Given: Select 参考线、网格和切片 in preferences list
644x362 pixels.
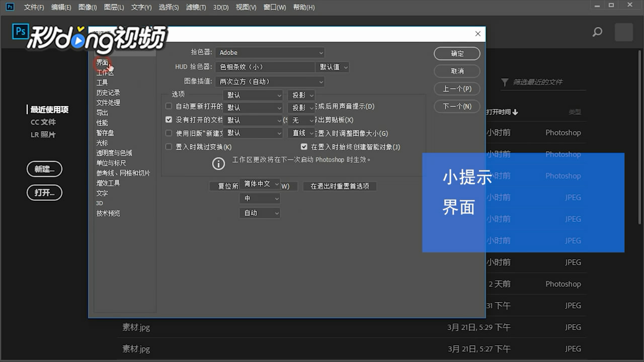Looking at the screenshot, I should point(123,173).
